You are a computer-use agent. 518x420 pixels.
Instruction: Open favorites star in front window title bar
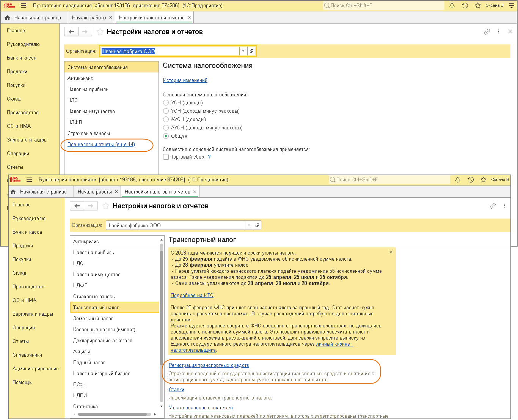point(483,180)
